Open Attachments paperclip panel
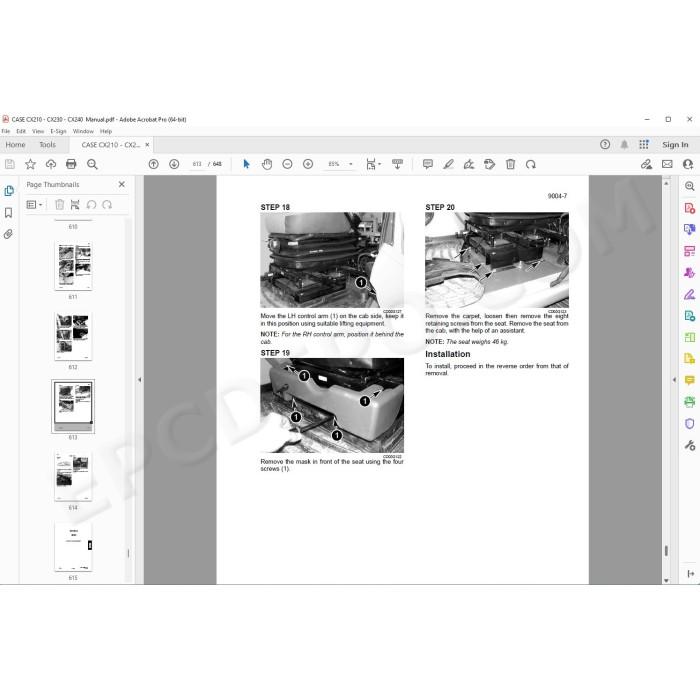 tap(8, 234)
